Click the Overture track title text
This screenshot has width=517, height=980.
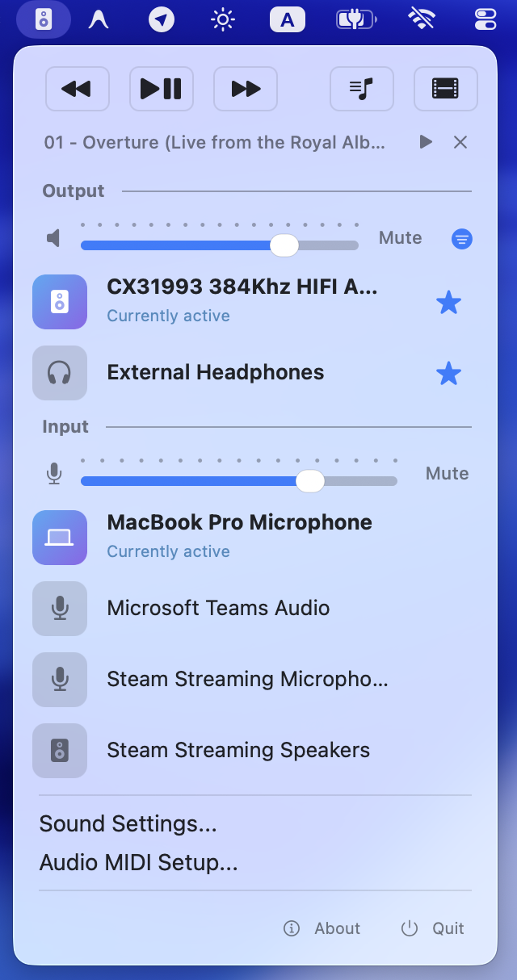[215, 142]
